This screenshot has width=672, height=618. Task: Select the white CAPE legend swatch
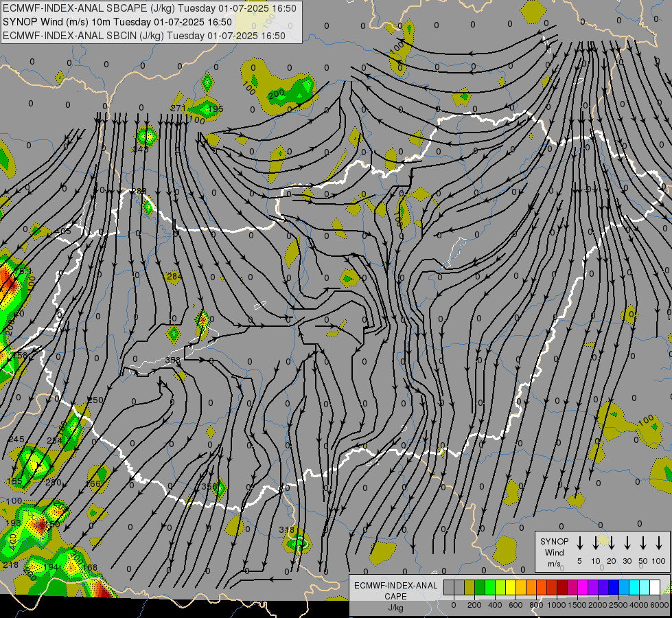[655, 587]
